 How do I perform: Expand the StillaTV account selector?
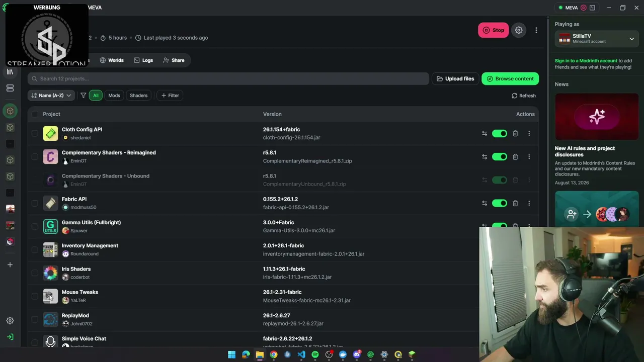(x=597, y=39)
